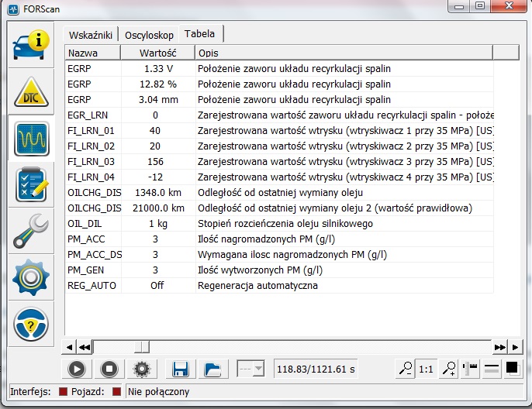This screenshot has height=409, width=532.
Task: Switch to the Oscyloskop tab
Action: pyautogui.click(x=149, y=36)
